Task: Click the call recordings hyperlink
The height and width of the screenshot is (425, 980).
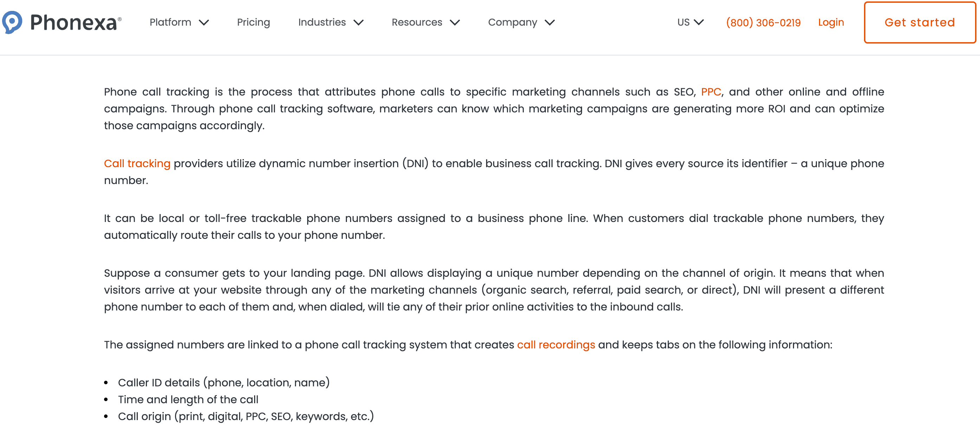Action: pyautogui.click(x=556, y=345)
